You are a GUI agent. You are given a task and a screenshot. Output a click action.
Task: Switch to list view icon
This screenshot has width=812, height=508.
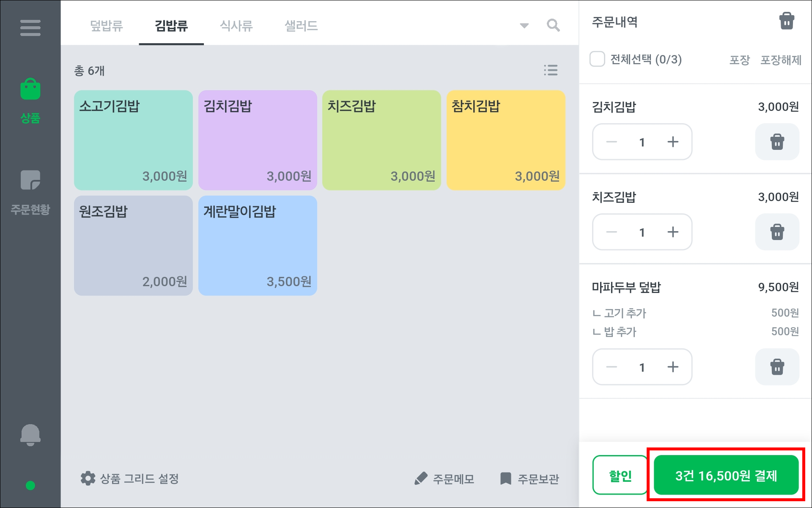pos(551,70)
